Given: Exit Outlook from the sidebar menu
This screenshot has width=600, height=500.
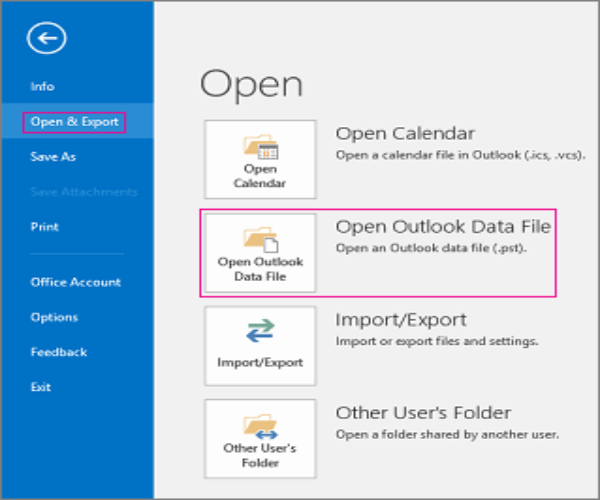Looking at the screenshot, I should coord(40,387).
